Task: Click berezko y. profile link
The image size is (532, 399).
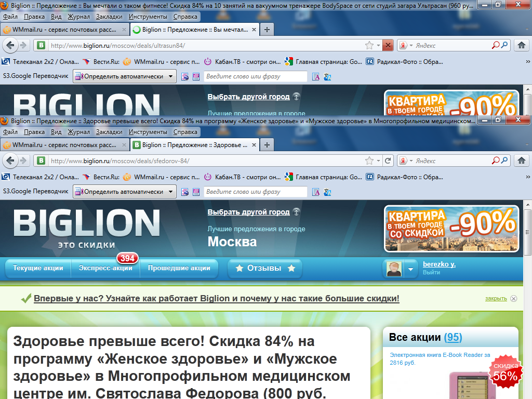Action: point(439,264)
